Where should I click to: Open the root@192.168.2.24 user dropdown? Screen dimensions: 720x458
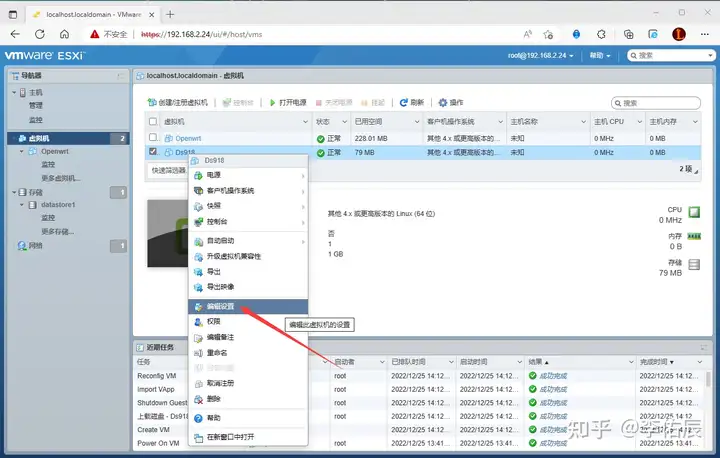(540, 56)
